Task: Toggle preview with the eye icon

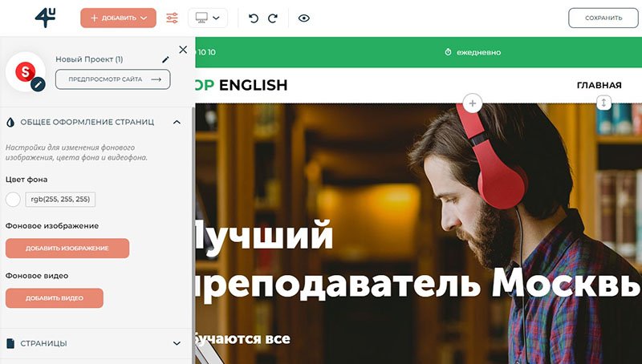Action: [304, 18]
